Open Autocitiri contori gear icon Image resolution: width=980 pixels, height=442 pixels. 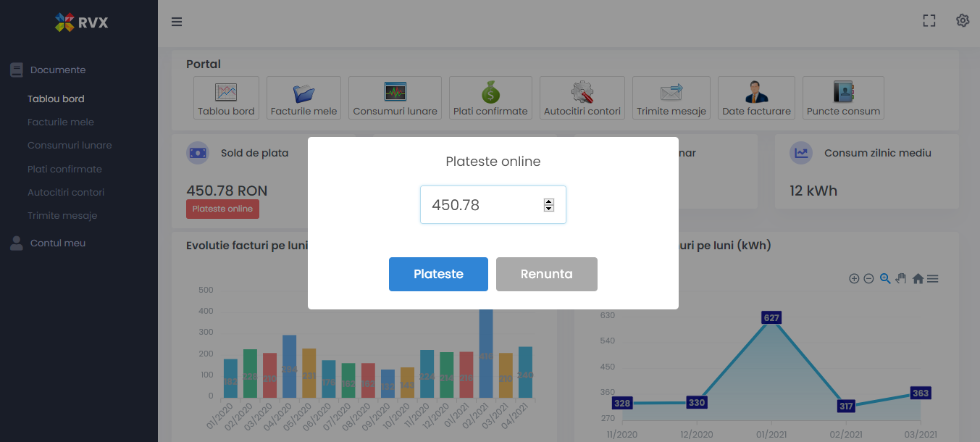[582, 98]
